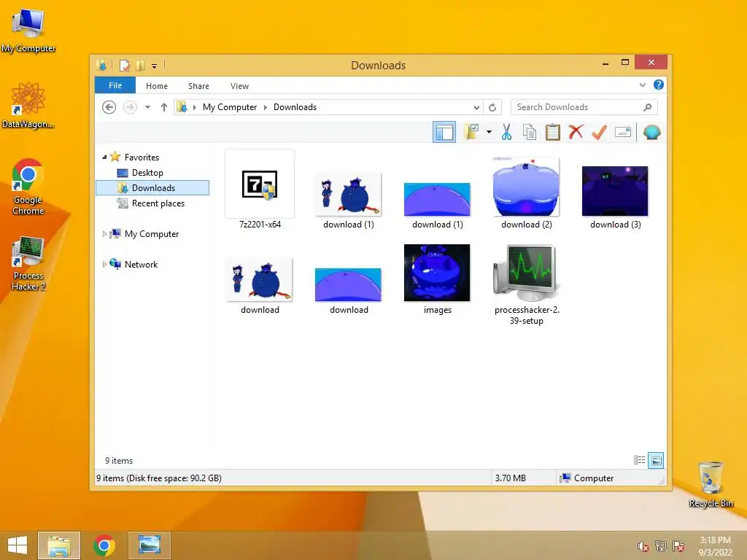Viewport: 747px width, 560px height.
Task: Open Customize Quick Access Toolbar dropdown
Action: (x=155, y=66)
